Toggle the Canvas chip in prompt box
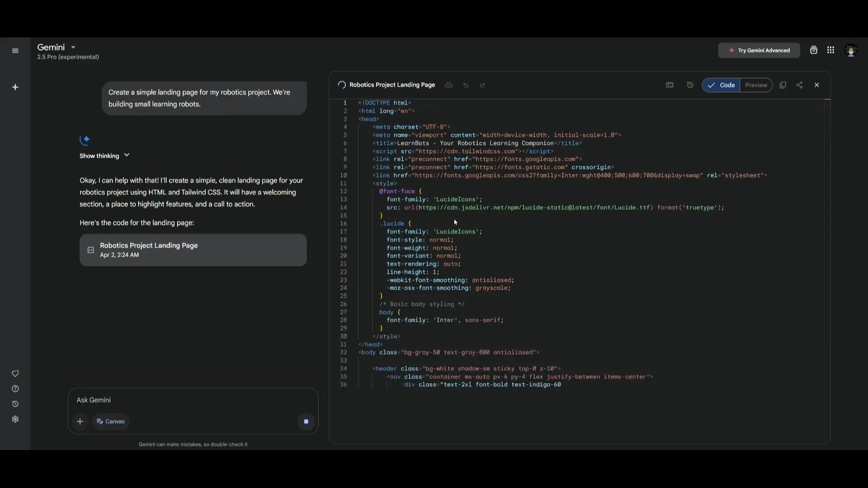Image resolution: width=868 pixels, height=488 pixels. [x=111, y=422]
